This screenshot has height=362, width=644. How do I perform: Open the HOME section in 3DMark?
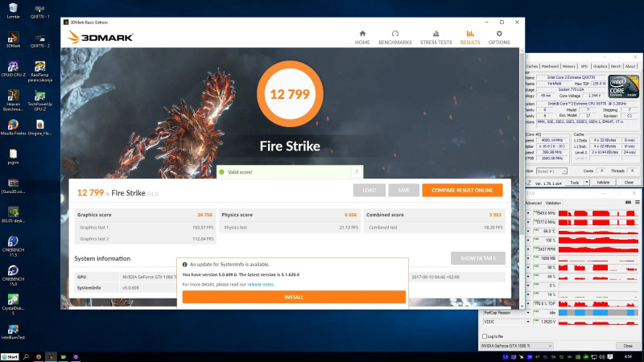362,37
